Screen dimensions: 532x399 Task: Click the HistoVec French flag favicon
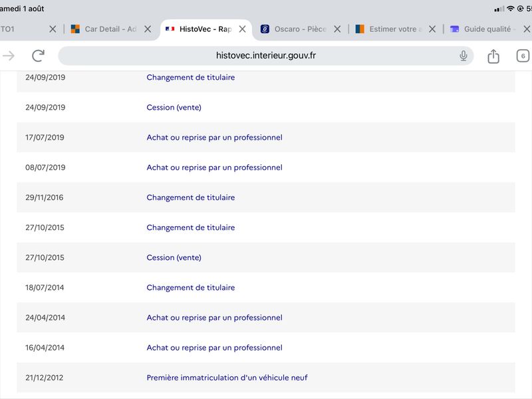point(170,29)
